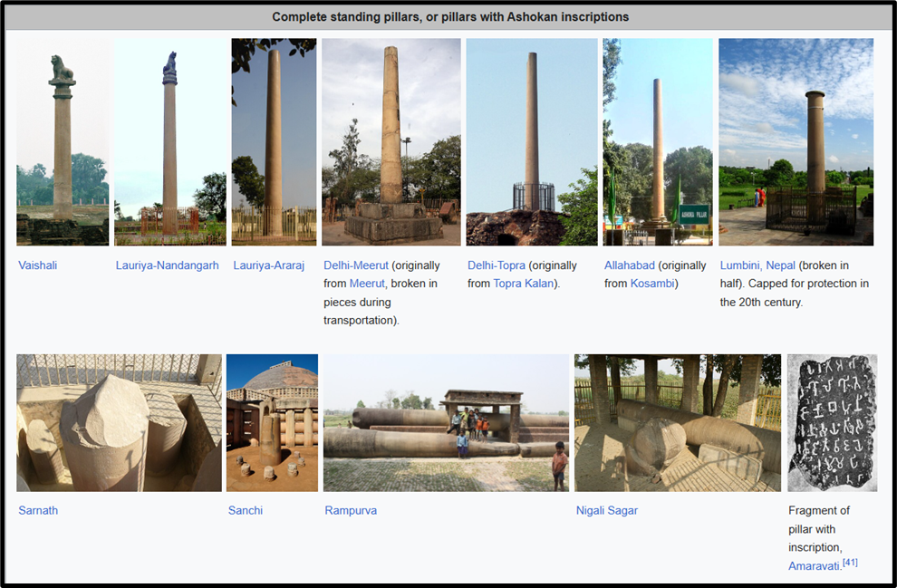897x588 pixels.
Task: Click footnote reference 41
Action: [850, 563]
